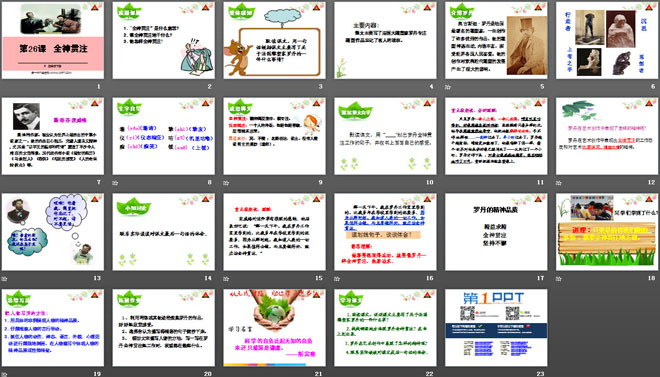This screenshot has height=377, width=660.
Task: Select slide 6 showing four sculpture photos
Action: pos(607,40)
